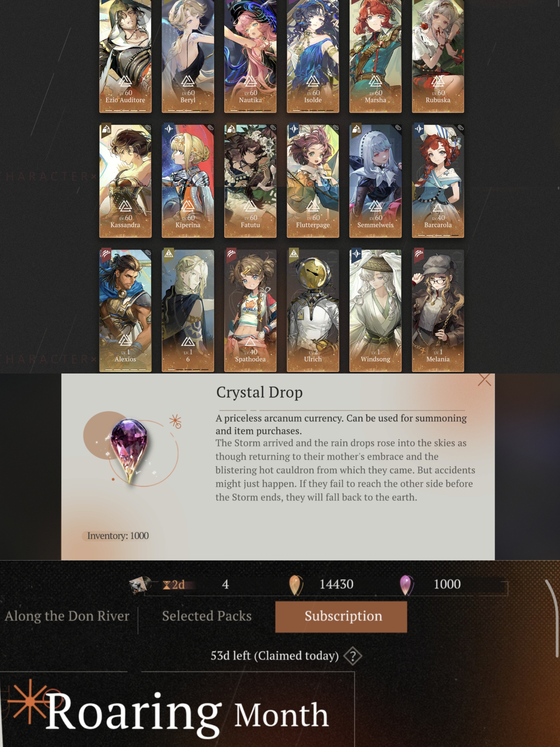The height and width of the screenshot is (747, 560).
Task: Tap the purple Crystal Drop currency icon
Action: coord(407,585)
